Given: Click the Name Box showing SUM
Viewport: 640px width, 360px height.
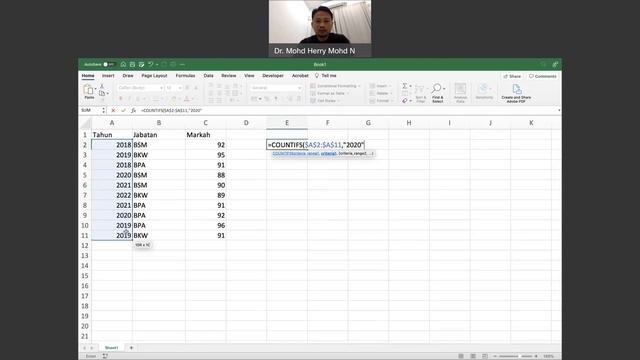Looking at the screenshot, I should (90, 111).
